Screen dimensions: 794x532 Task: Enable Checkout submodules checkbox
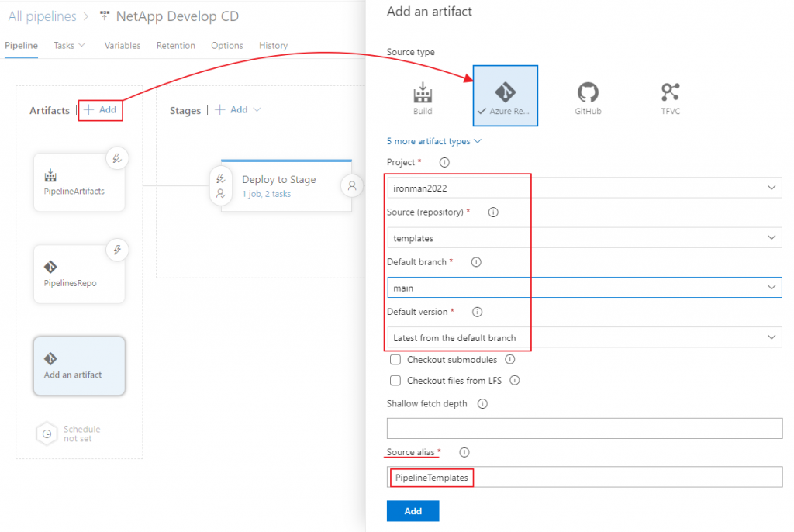(x=395, y=359)
